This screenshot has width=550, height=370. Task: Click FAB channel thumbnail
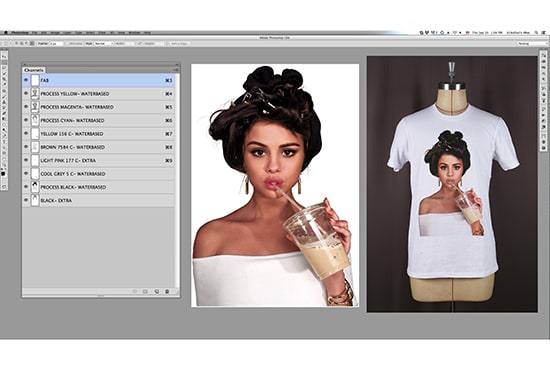tap(35, 80)
